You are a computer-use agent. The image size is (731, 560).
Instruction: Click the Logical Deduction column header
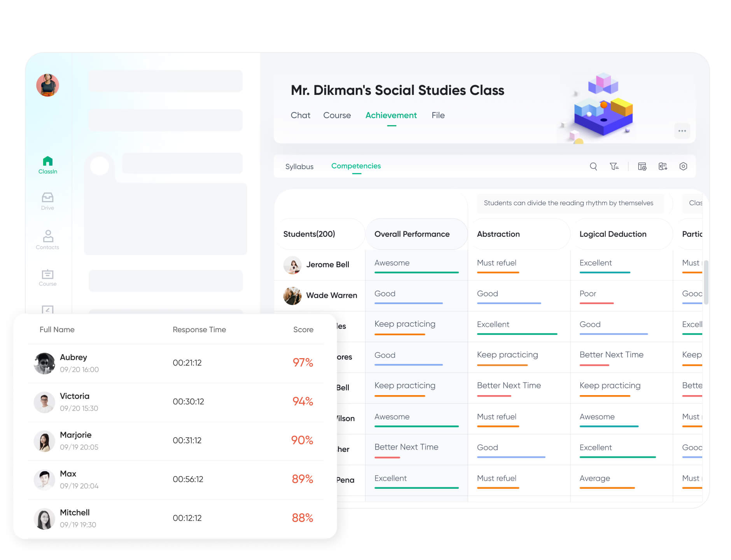point(613,234)
